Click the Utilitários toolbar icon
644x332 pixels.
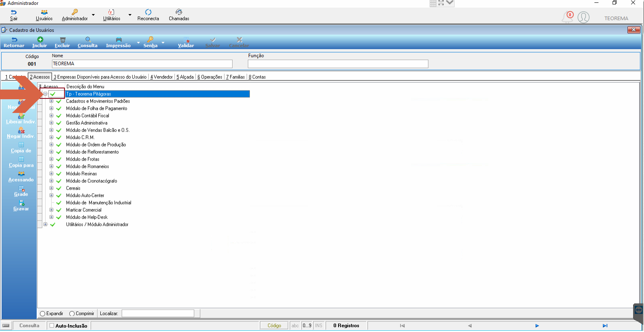coord(111,12)
